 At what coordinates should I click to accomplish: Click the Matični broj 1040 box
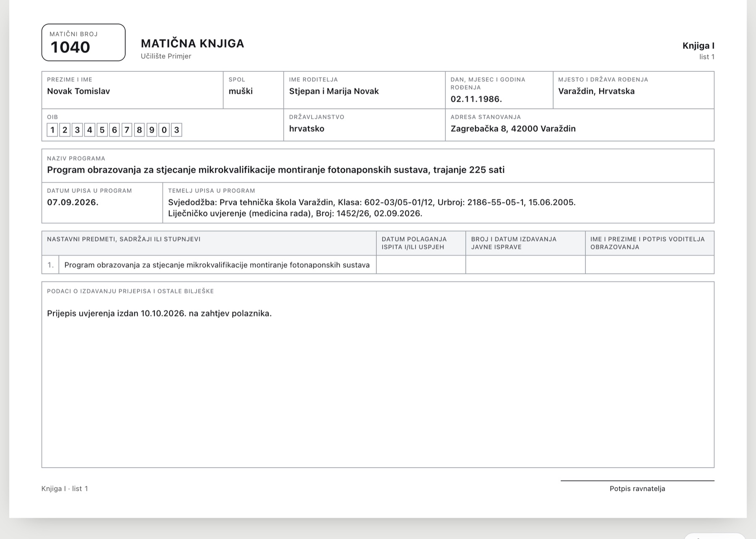click(83, 42)
